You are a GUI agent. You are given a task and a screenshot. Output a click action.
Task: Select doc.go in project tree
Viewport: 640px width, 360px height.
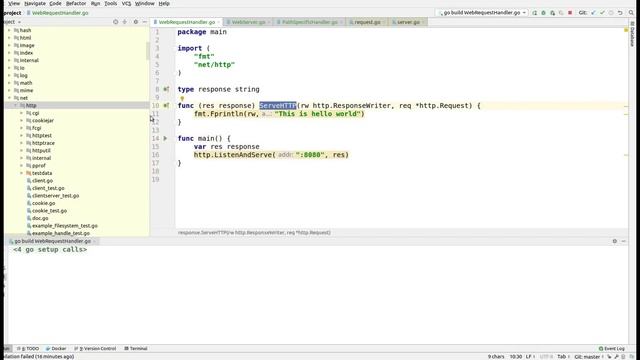click(x=40, y=218)
